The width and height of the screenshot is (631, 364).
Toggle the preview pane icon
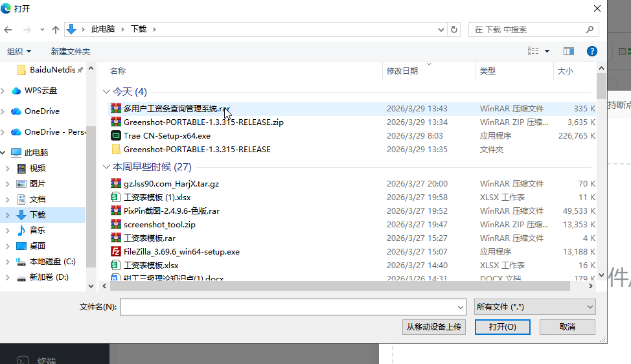(x=569, y=51)
